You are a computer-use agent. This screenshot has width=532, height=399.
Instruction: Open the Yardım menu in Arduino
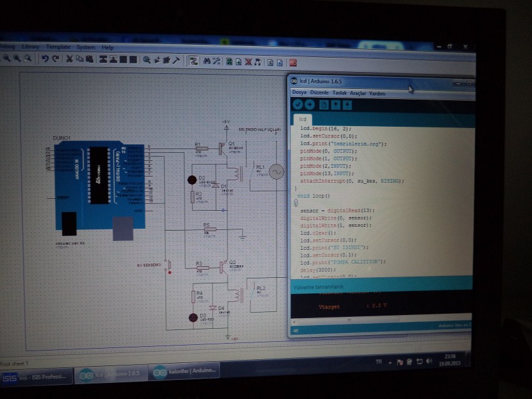click(x=377, y=94)
